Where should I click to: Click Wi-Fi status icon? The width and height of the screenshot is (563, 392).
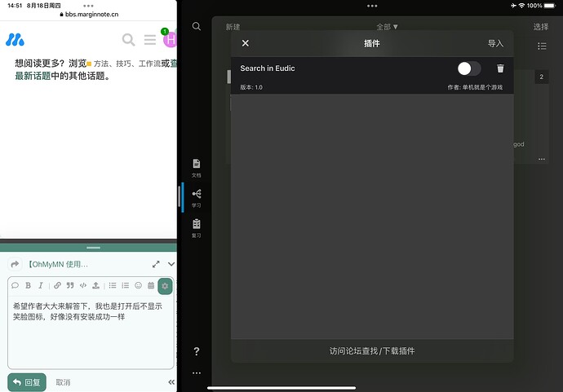[x=521, y=6]
